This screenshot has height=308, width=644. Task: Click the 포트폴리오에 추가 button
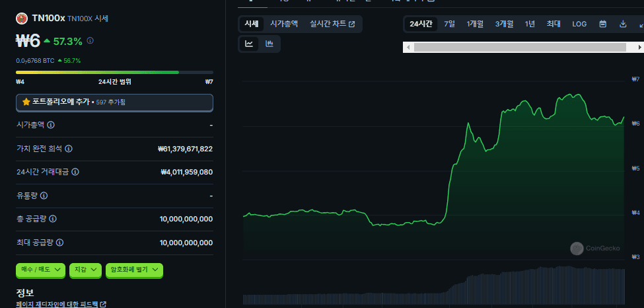(114, 102)
